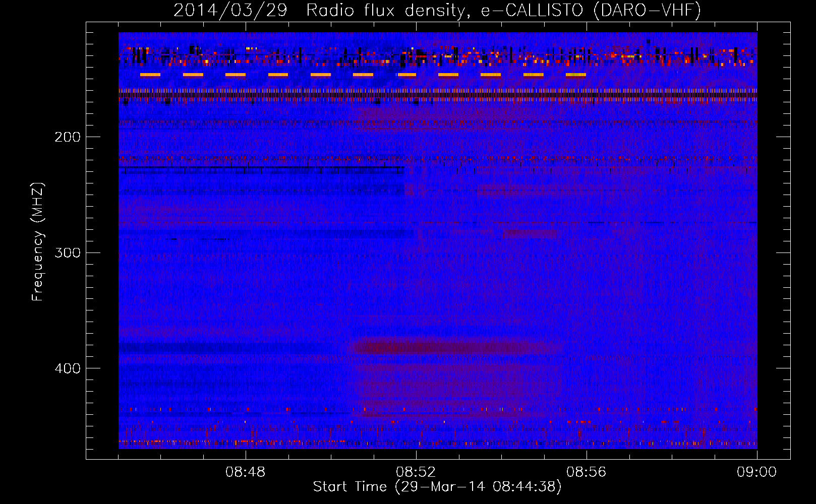Click the 'Start Time (29-Mar-14 08:44:38)' label
This screenshot has width=816, height=504.
(x=437, y=487)
